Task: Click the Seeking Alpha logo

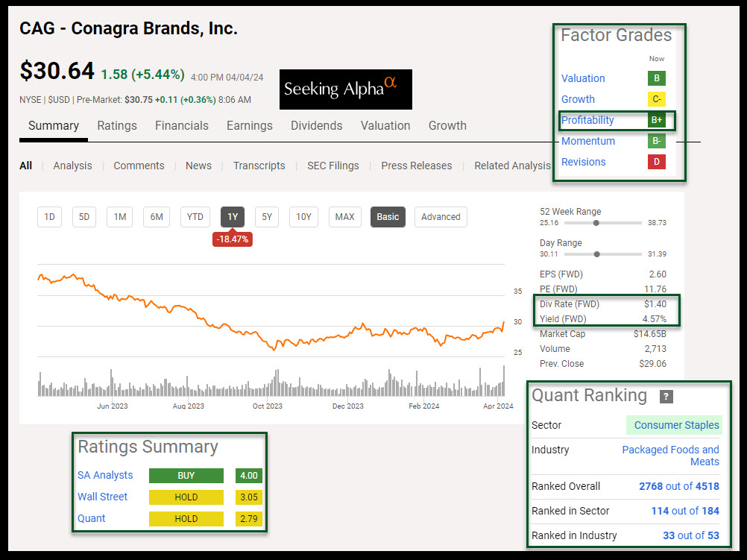Action: coord(345,89)
